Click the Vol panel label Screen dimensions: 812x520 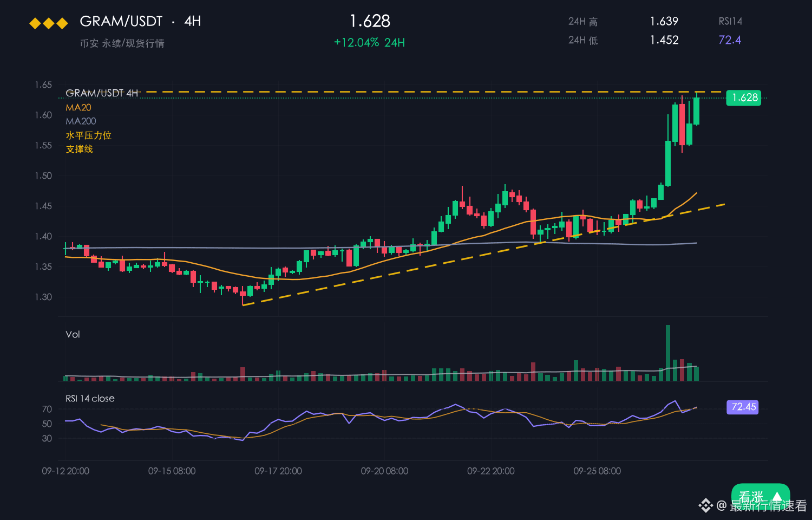pos(73,334)
